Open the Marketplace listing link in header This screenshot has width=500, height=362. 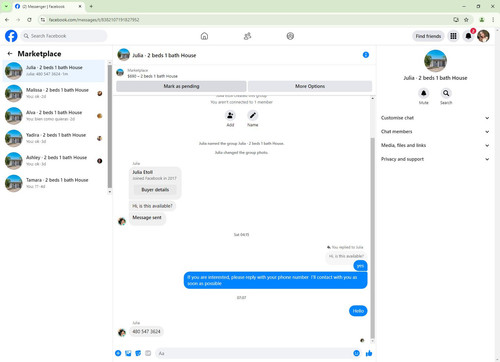coord(152,73)
